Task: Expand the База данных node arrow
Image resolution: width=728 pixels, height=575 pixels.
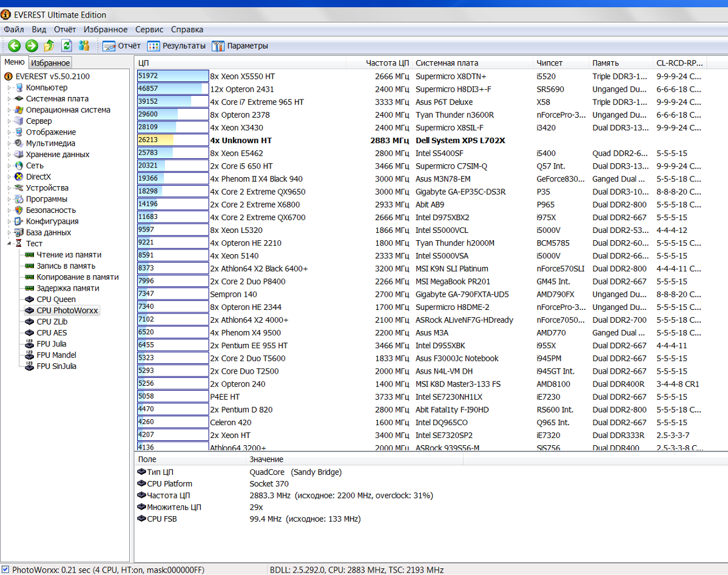Action: pos(9,232)
